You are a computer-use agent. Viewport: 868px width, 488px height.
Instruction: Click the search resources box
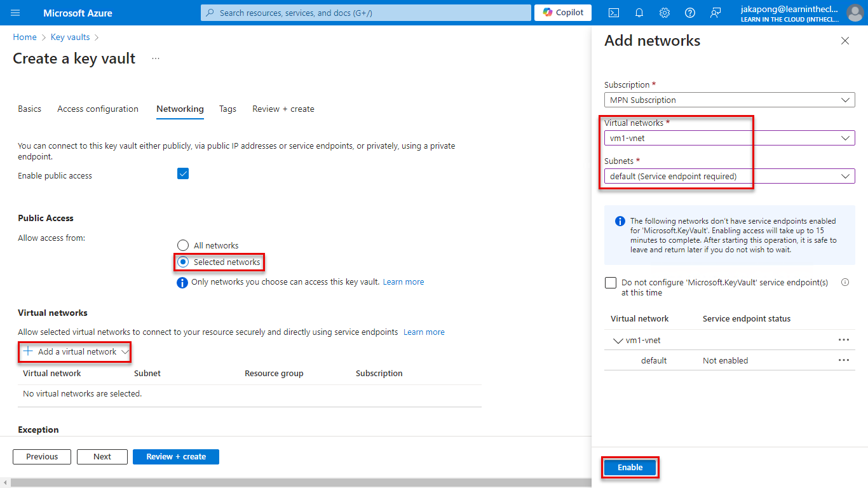point(366,13)
